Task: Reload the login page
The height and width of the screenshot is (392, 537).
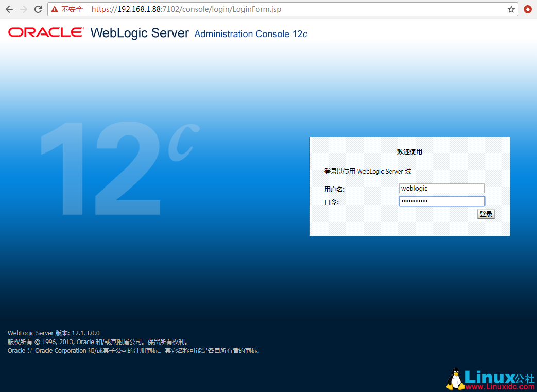Action: coord(38,9)
